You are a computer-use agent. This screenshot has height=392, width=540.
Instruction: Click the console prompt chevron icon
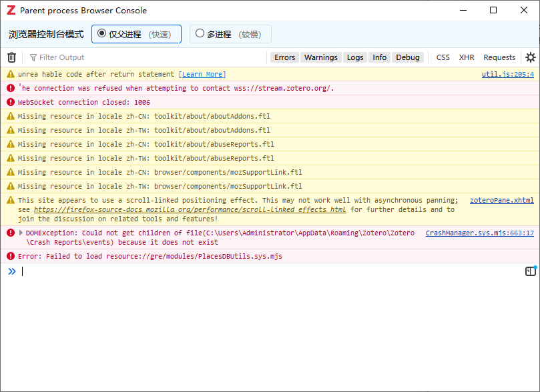pyautogui.click(x=12, y=271)
